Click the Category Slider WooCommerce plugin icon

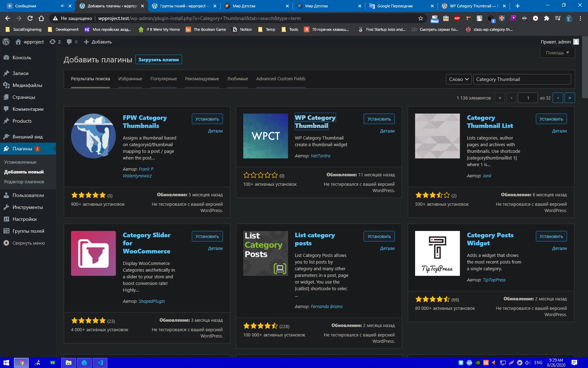93,253
